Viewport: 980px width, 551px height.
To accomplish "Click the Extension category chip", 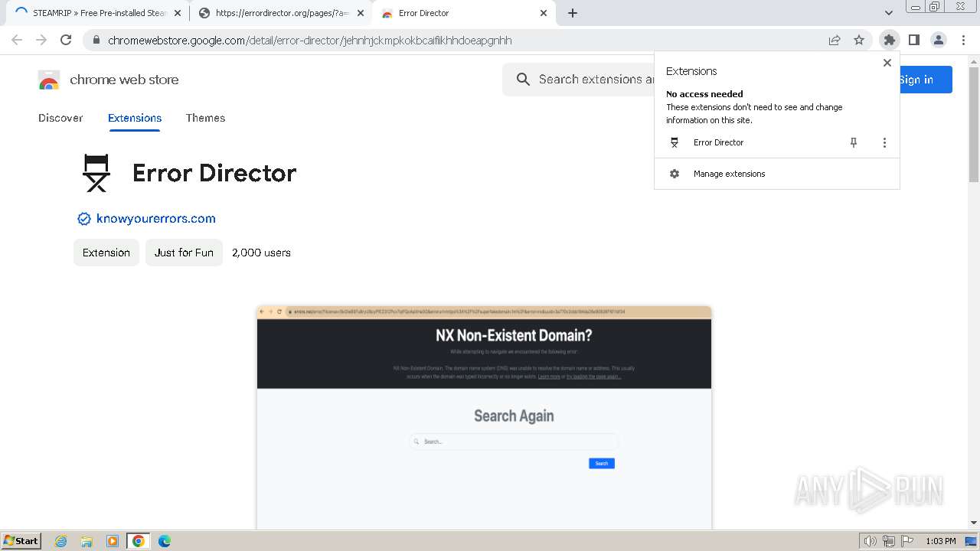I will click(106, 253).
